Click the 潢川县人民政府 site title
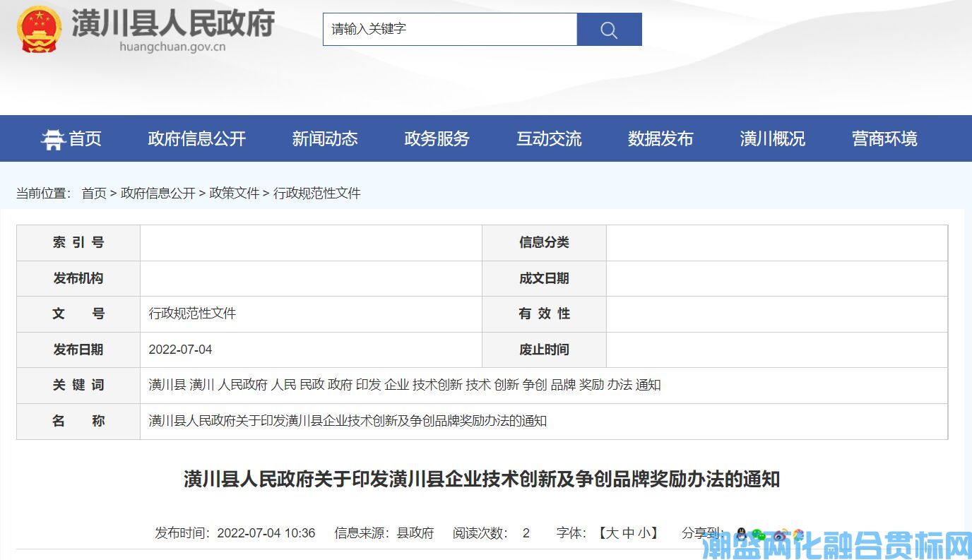This screenshot has height=560, width=972. pos(173,23)
